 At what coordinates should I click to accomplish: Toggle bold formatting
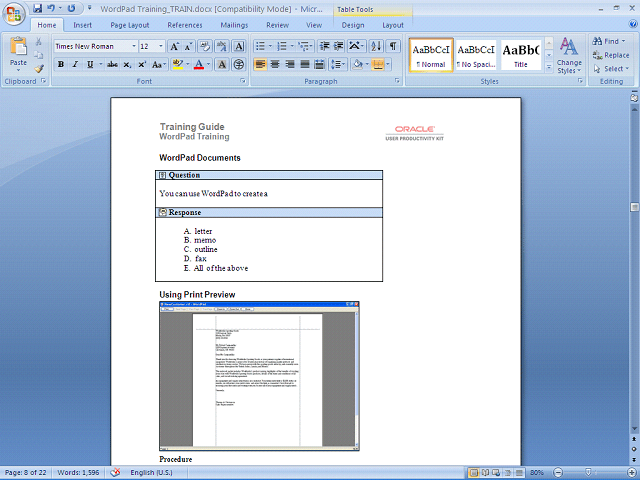tap(61, 64)
